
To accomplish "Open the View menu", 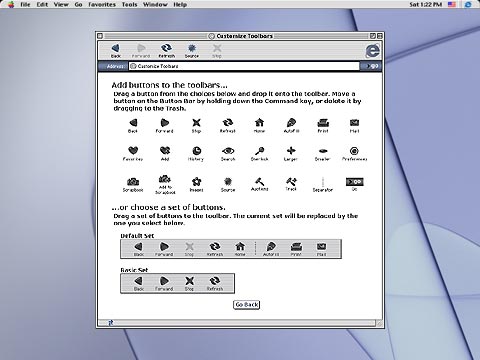I will [x=61, y=4].
